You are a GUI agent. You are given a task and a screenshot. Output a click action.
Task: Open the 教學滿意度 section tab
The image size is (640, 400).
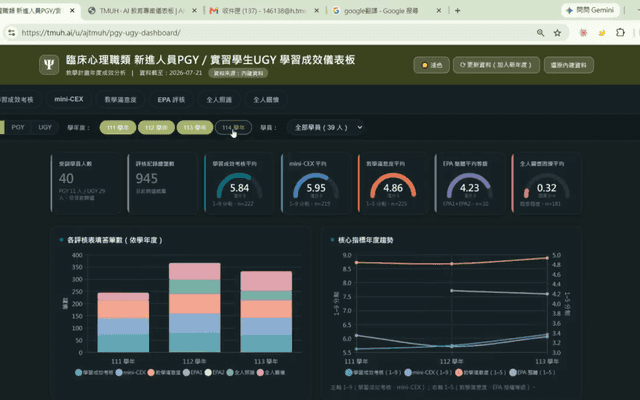[x=120, y=99]
